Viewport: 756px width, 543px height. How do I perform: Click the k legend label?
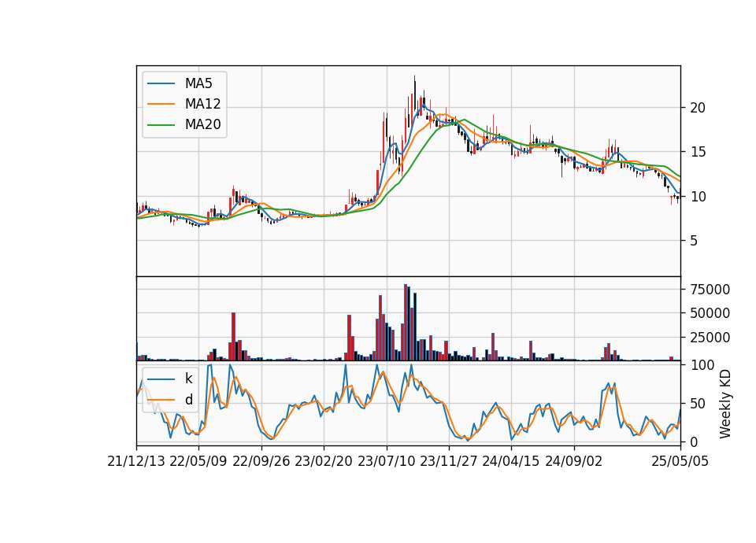[x=188, y=379]
